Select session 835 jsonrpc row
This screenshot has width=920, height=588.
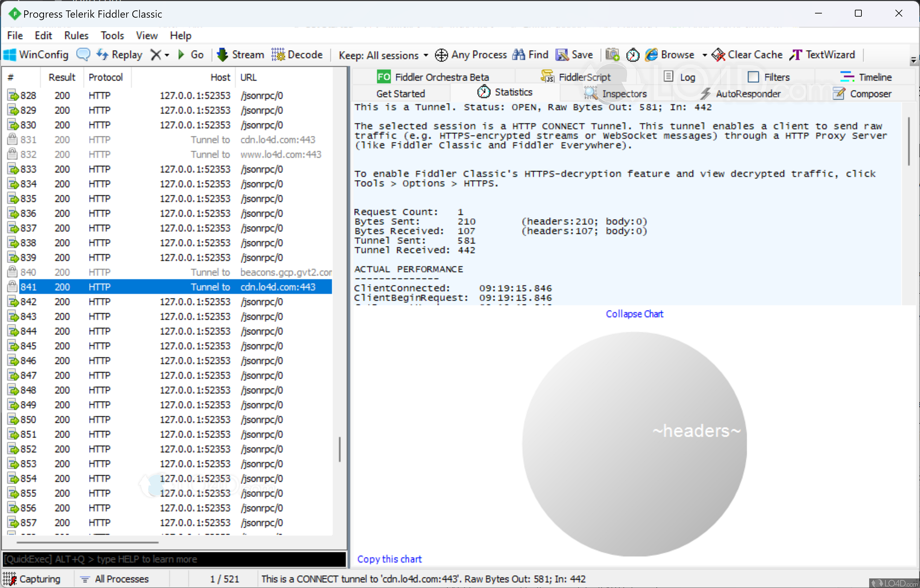[x=169, y=199]
